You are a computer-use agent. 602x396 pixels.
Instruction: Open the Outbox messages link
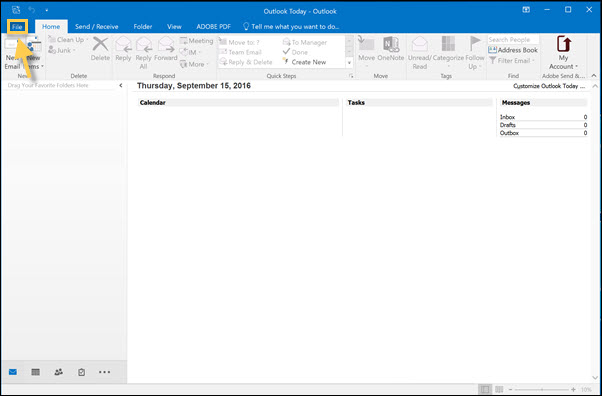tap(509, 133)
